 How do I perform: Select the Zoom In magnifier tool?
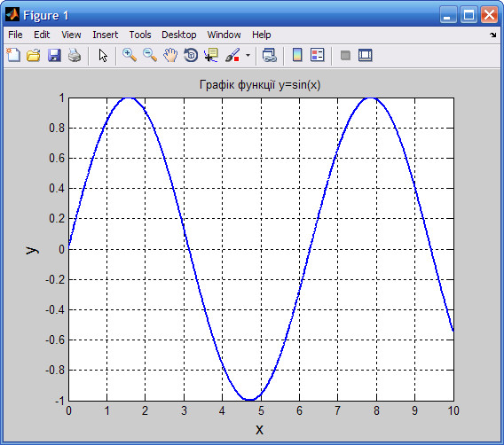(130, 56)
